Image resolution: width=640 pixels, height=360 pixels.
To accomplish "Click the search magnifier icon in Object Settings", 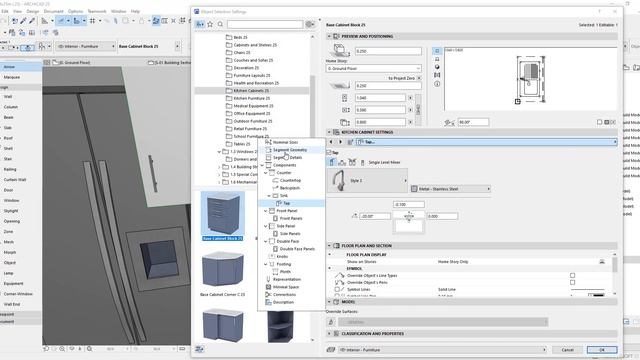I will click(x=220, y=24).
